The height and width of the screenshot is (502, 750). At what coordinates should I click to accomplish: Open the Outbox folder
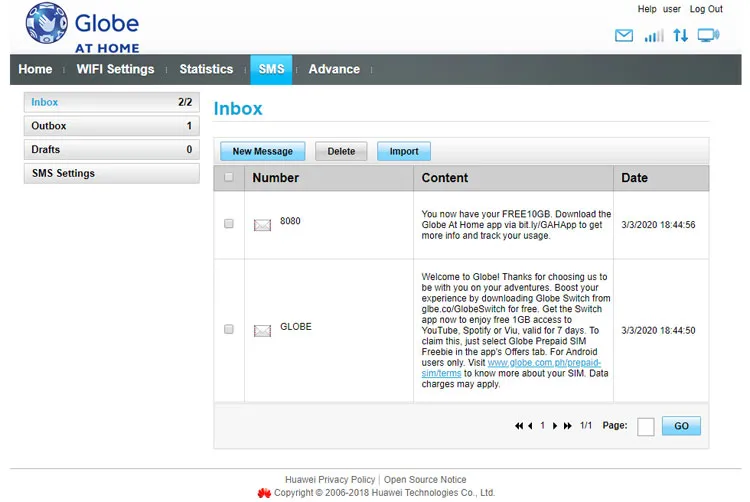[x=111, y=126]
